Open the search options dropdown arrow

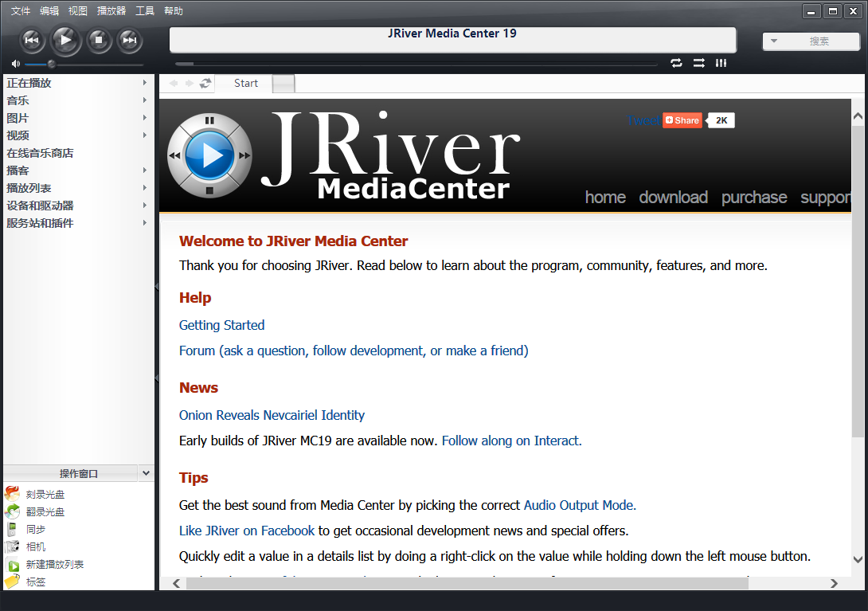[x=774, y=41]
